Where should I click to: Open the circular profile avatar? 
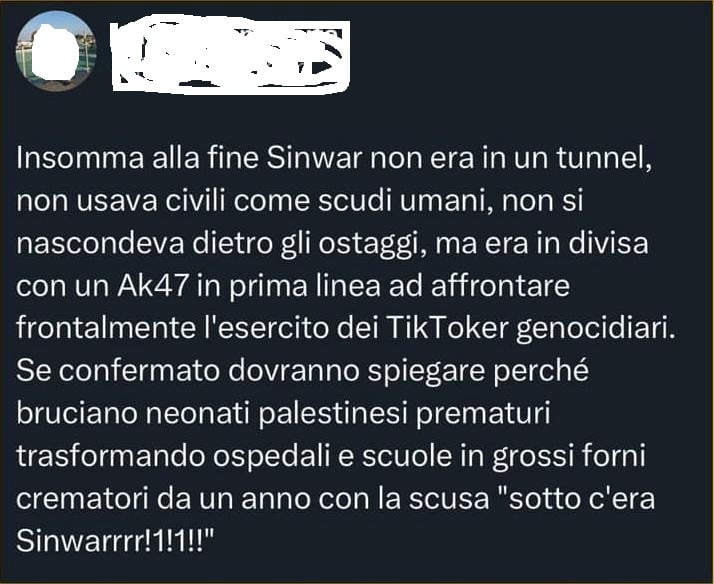pos(56,51)
